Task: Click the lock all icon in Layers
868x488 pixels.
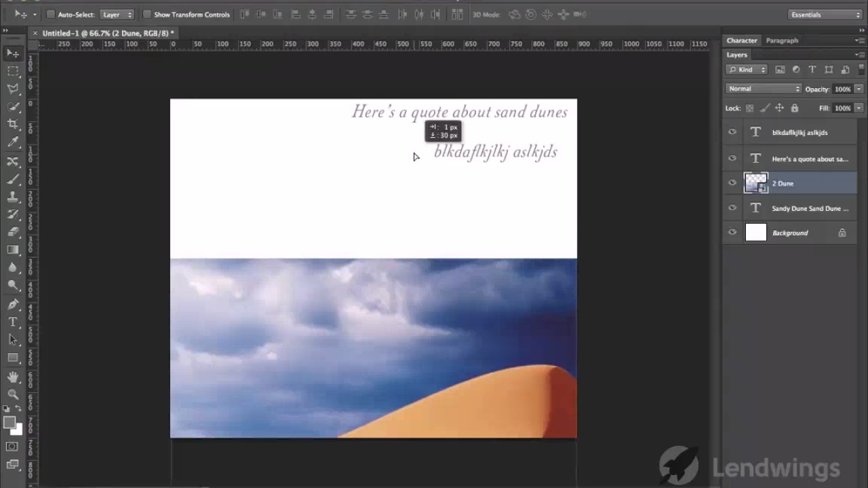Action: coord(795,108)
